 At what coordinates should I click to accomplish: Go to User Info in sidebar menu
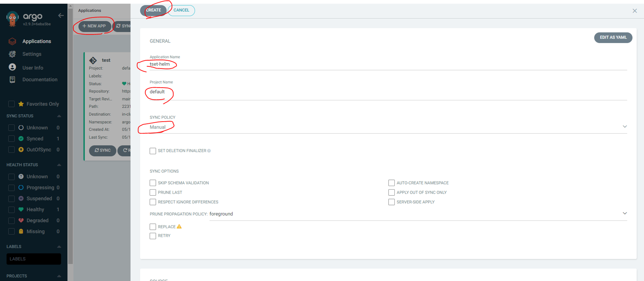pos(33,68)
